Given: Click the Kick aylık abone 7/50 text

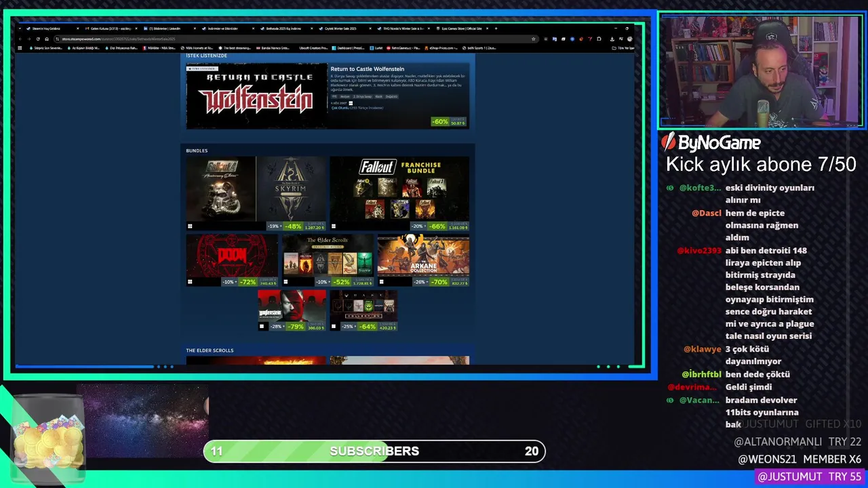Looking at the screenshot, I should coord(761,164).
